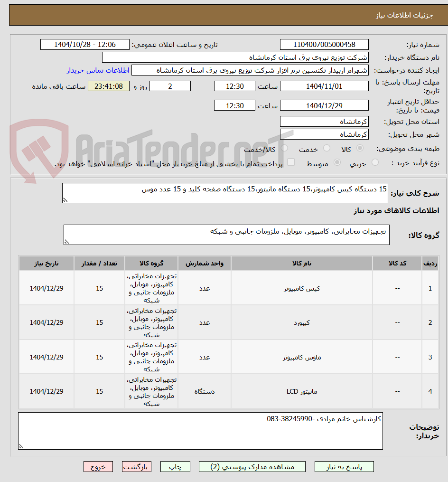Click the delivery city کرمانشاه field
This screenshot has width=448, height=482.
pos(324,134)
